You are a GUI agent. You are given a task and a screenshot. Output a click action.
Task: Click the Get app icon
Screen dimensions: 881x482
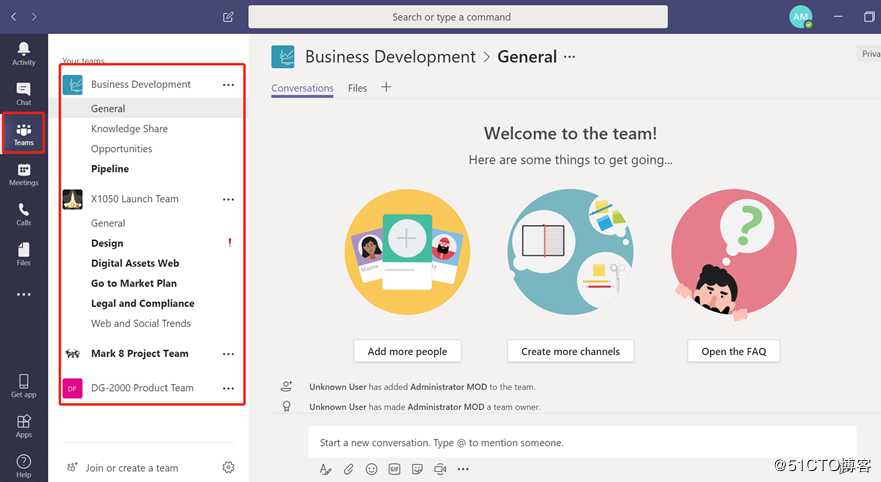pos(24,386)
